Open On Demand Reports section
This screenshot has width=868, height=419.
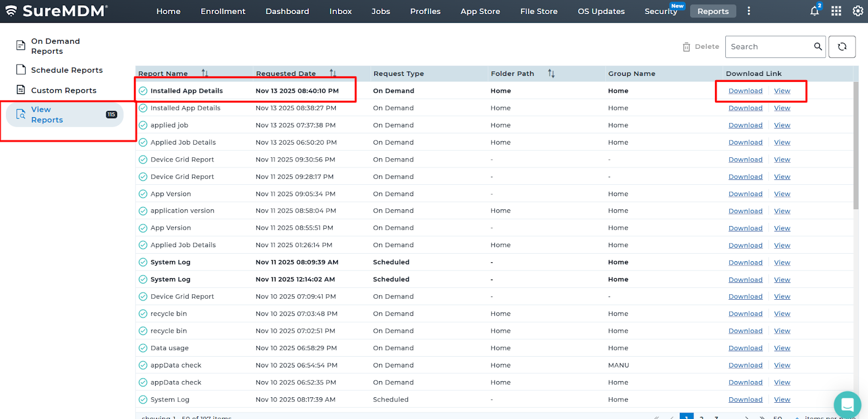pos(55,46)
